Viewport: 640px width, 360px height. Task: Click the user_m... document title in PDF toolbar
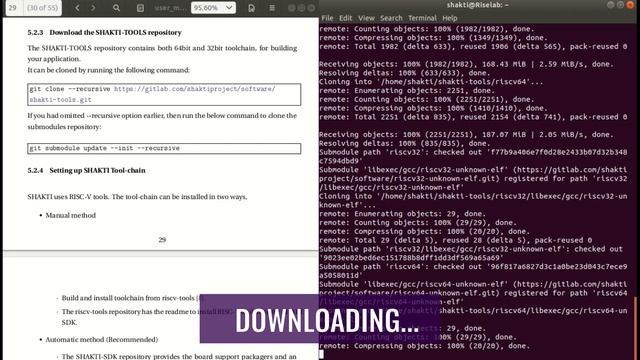(x=170, y=8)
